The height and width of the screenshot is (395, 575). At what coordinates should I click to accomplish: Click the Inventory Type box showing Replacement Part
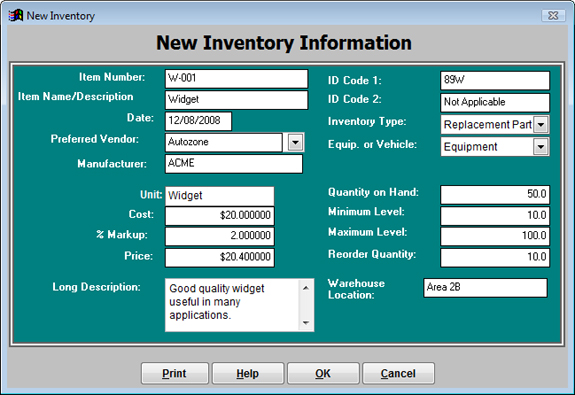pos(487,125)
